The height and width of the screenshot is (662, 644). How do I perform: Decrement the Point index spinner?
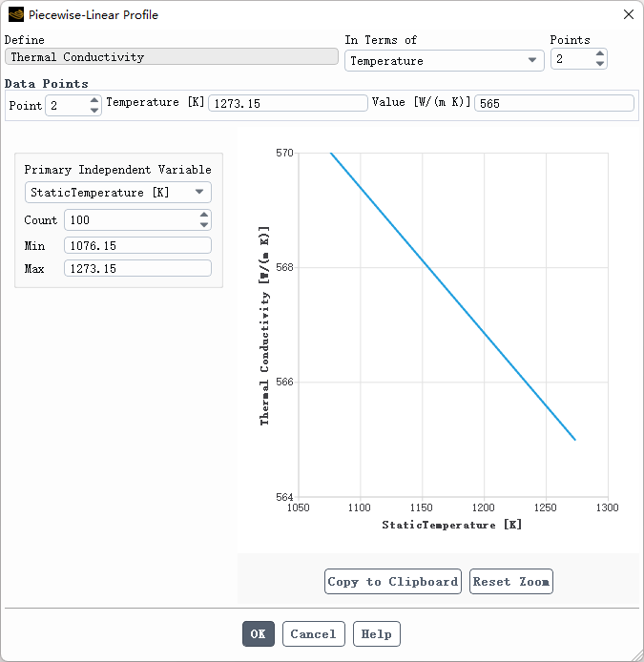(94, 111)
